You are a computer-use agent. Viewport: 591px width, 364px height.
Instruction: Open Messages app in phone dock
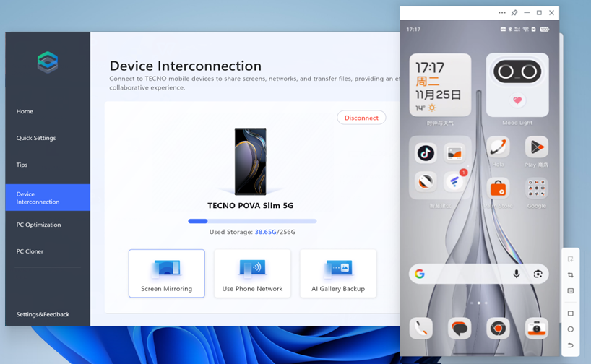pos(460,329)
